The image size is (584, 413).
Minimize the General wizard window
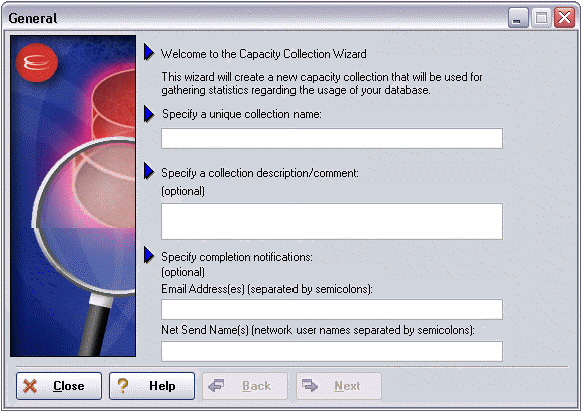pos(518,18)
